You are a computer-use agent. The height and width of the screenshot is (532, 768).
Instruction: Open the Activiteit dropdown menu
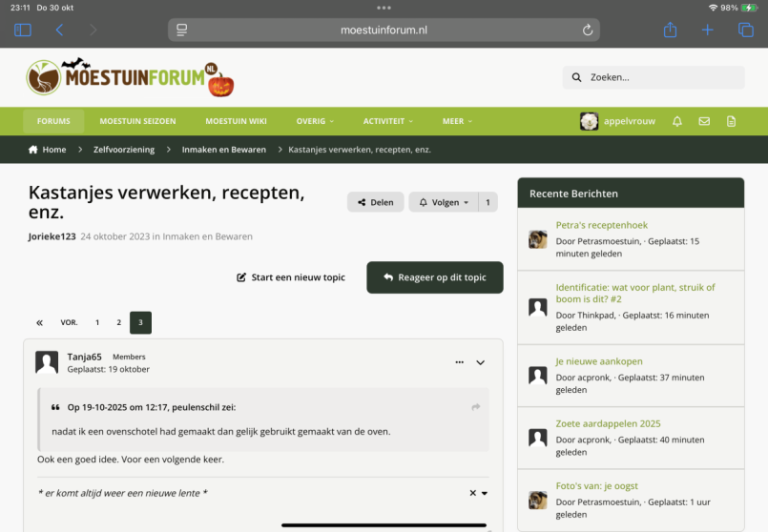(x=387, y=121)
